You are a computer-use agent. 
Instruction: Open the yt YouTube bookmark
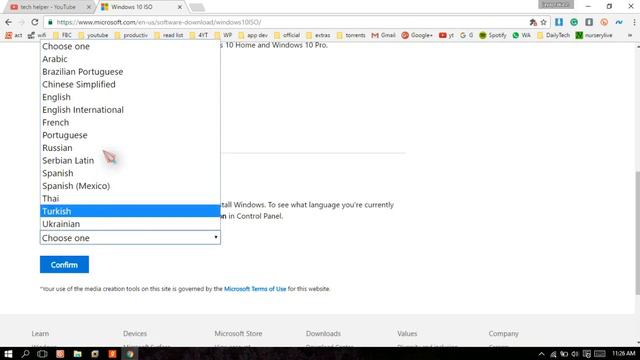coord(446,36)
